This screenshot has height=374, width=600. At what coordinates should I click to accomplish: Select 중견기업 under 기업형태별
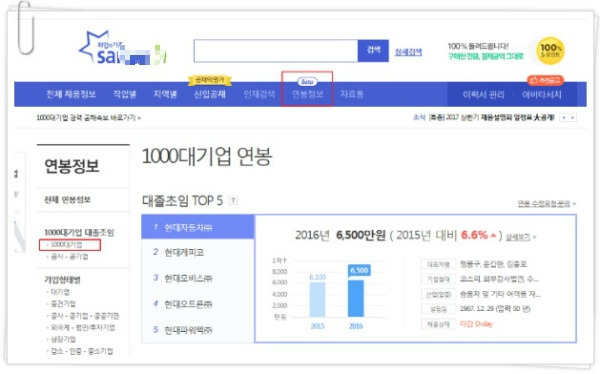(x=63, y=304)
